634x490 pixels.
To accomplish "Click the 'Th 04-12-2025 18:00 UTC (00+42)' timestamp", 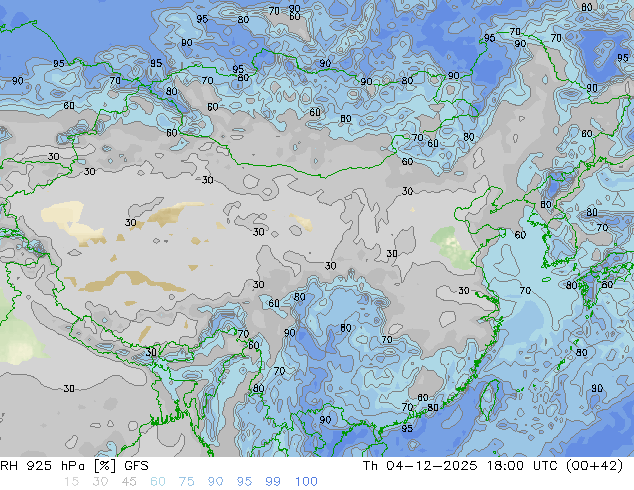I will (x=493, y=466).
